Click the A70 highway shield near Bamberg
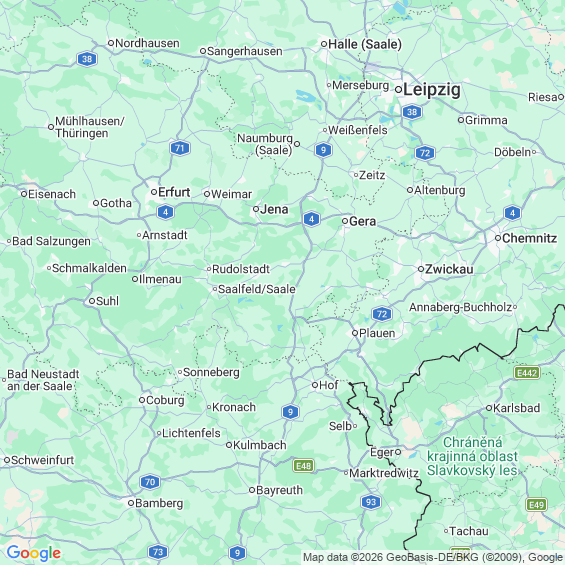The width and height of the screenshot is (565, 565). coord(150,482)
